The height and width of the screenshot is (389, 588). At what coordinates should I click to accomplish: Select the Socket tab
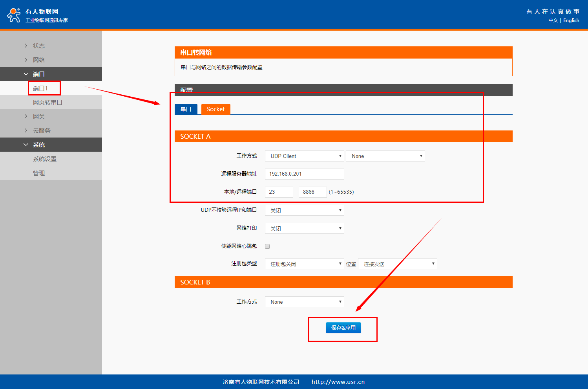click(x=215, y=109)
